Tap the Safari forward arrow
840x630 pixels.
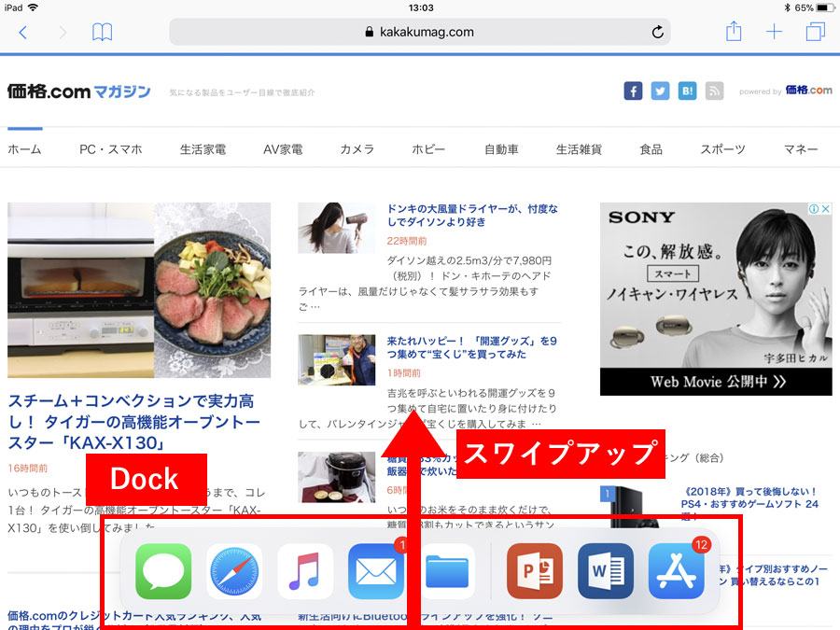tap(63, 32)
